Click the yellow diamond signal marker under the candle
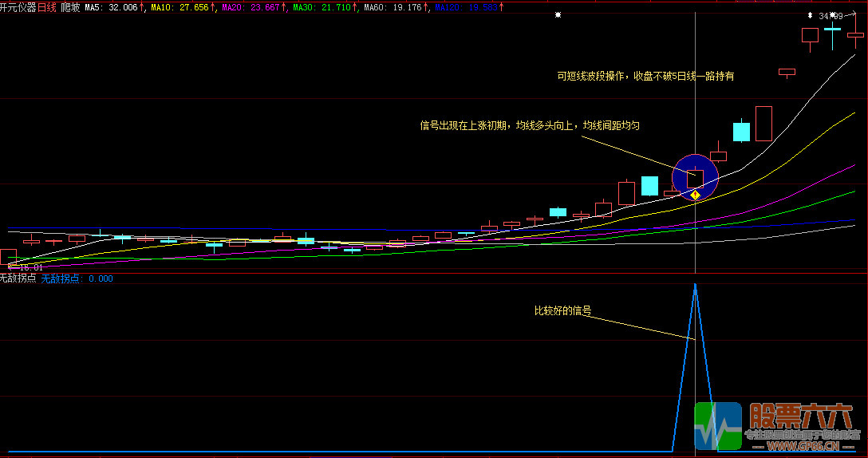This screenshot has width=868, height=458. [695, 194]
